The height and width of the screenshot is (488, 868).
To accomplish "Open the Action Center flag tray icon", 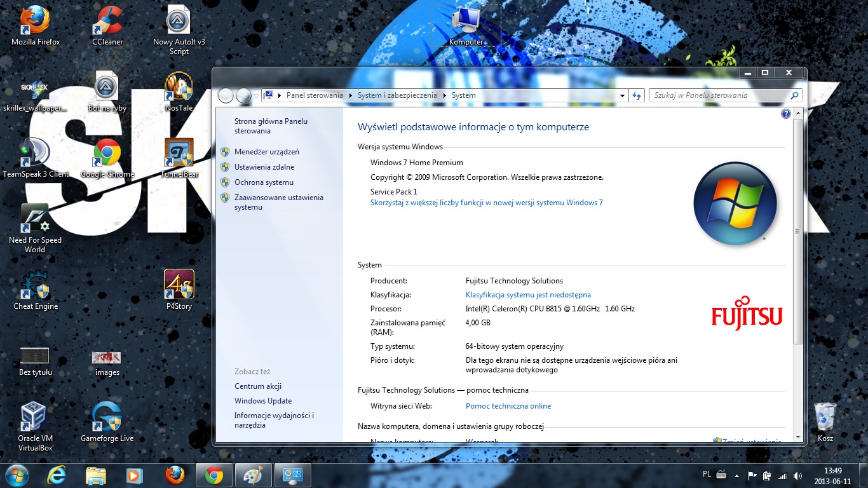I will click(752, 475).
